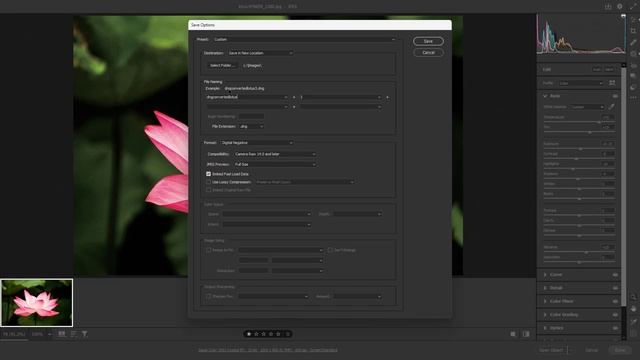Open the second file naming dropdown in the first row
Image resolution: width=640 pixels, height=360 pixels.
point(341,97)
